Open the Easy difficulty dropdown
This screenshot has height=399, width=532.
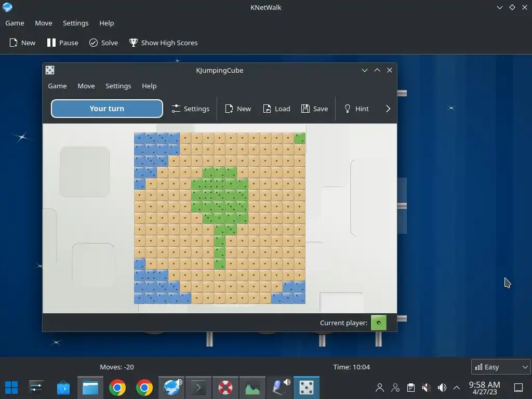(x=501, y=367)
